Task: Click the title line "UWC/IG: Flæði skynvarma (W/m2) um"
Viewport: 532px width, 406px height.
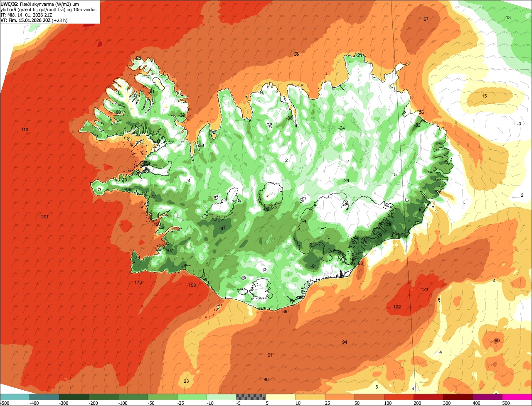Action: 40,4
